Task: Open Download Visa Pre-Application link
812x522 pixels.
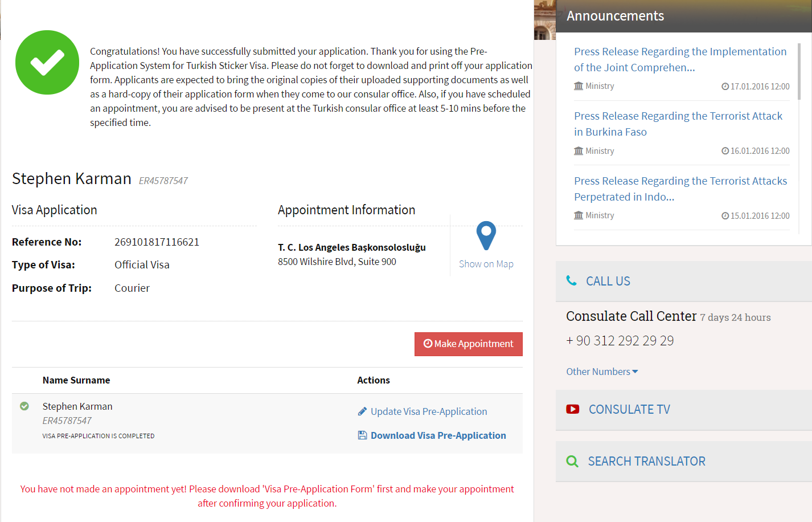Action: click(438, 435)
